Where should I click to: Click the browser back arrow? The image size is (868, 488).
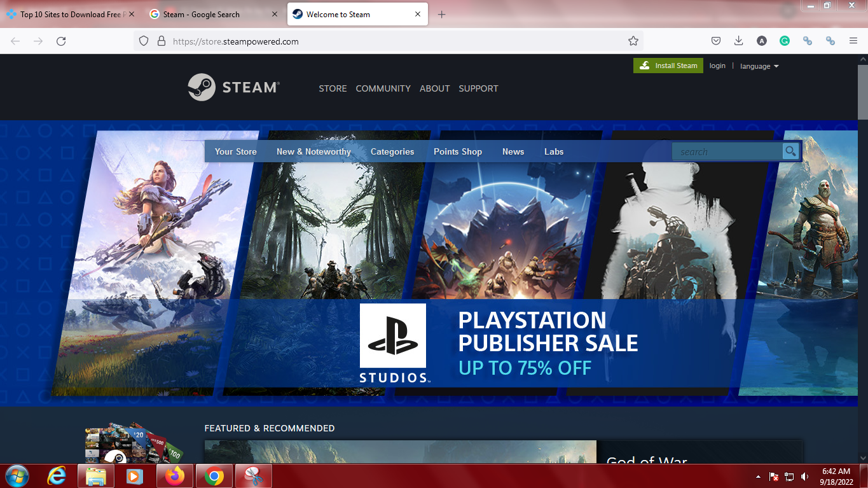click(15, 41)
